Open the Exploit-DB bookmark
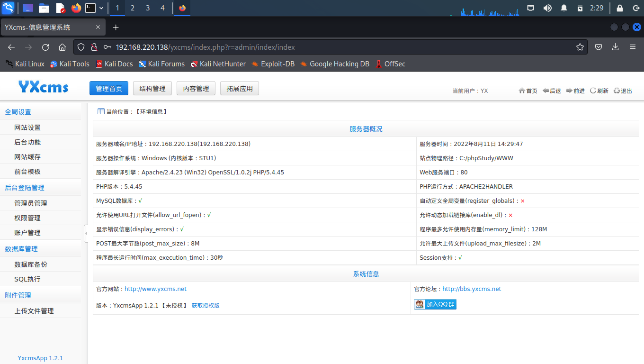 click(x=273, y=64)
